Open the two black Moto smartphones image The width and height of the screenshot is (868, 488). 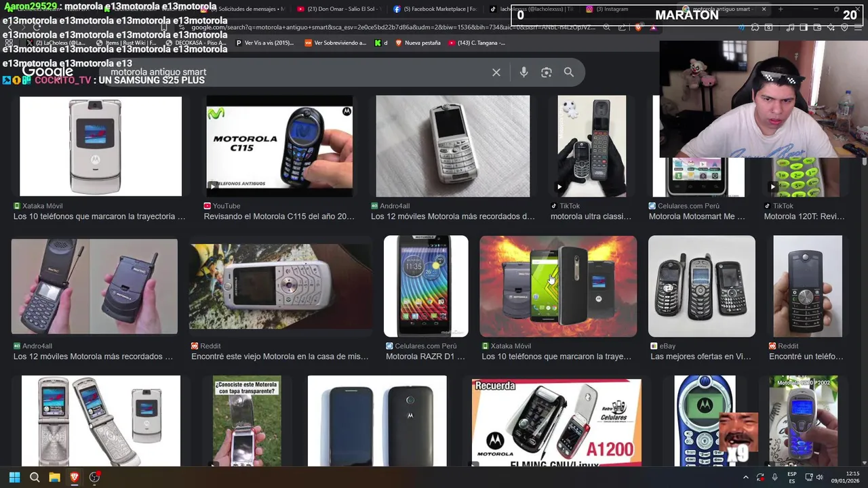(377, 421)
